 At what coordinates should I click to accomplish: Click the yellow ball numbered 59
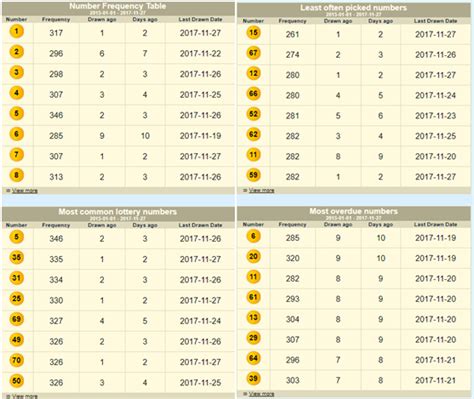tap(253, 175)
